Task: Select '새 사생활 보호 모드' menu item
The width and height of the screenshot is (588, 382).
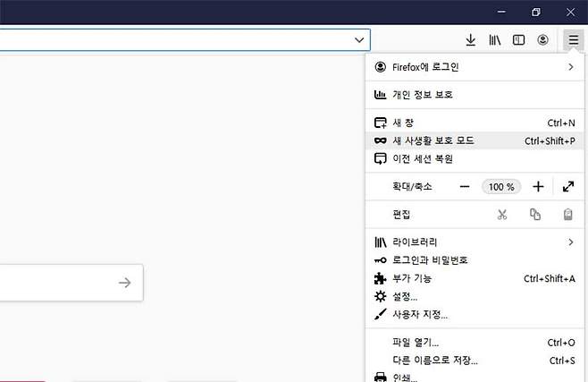Action: click(x=475, y=140)
